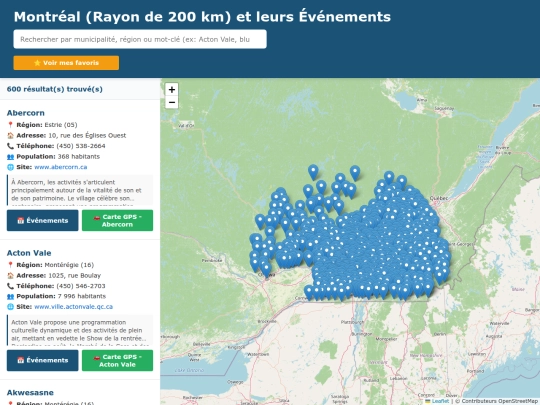Click Acton Vale phone number (450) 546-2703
The image size is (540, 405).
tap(81, 286)
